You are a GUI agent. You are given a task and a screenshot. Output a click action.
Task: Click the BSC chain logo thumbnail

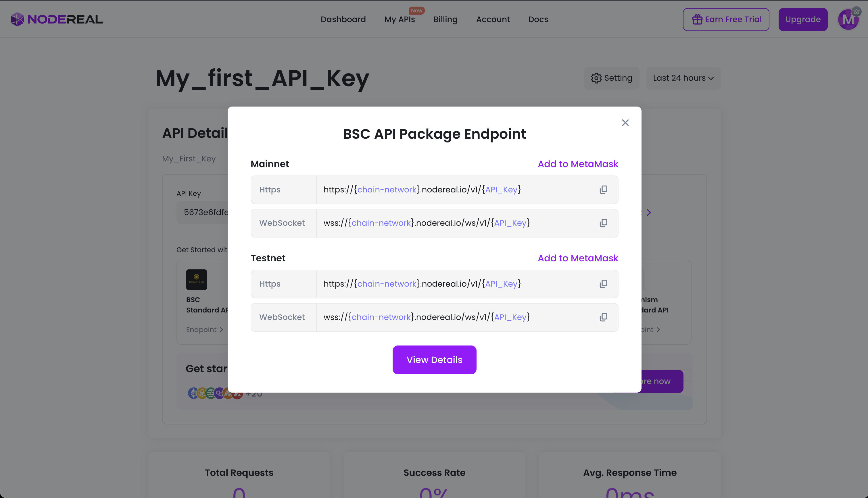(x=197, y=279)
